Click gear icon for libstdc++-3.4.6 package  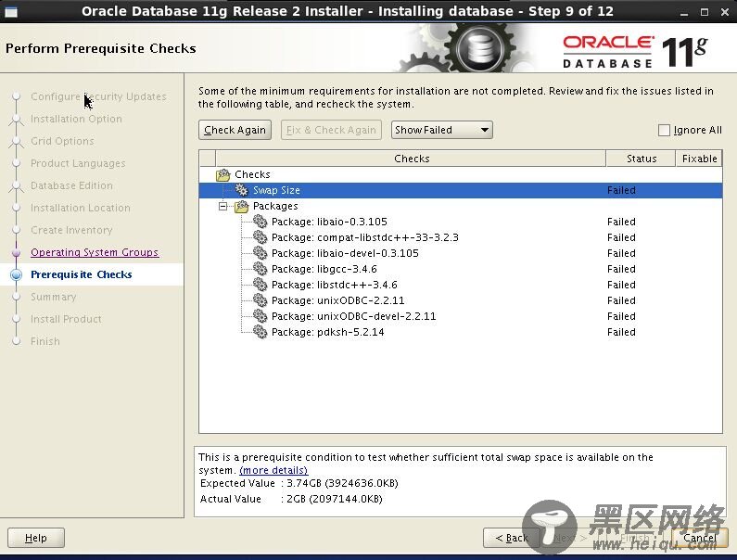point(260,285)
